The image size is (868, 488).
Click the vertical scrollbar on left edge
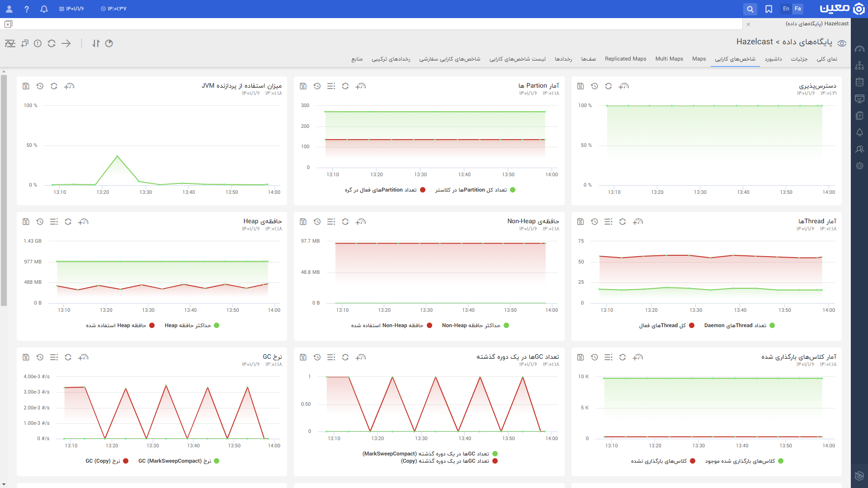pos(4,190)
